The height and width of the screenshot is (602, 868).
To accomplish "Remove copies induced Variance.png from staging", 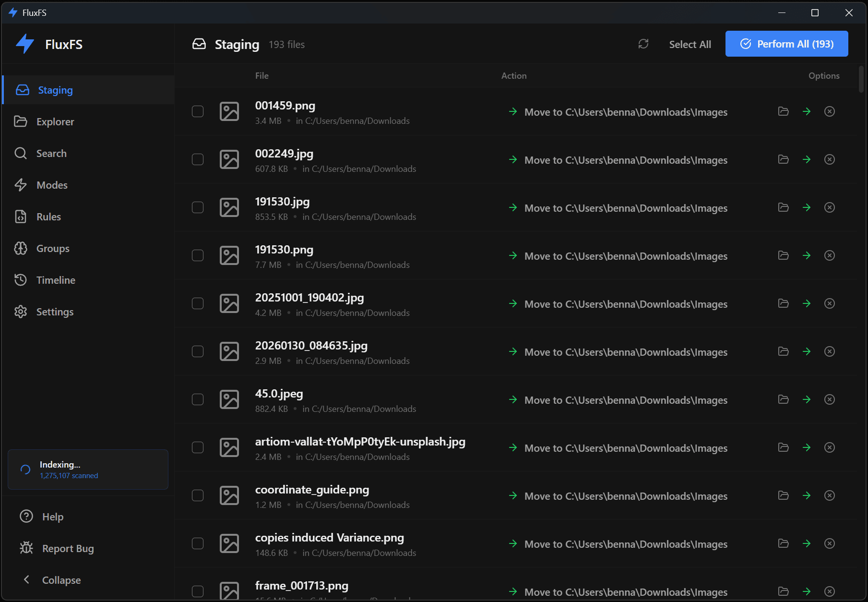I will coord(830,543).
